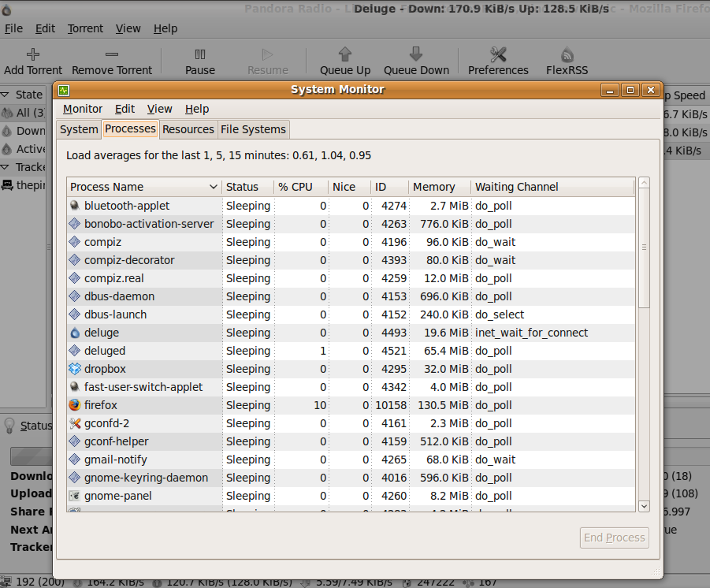Switch to the Resources tab
The image size is (710, 588).
188,129
